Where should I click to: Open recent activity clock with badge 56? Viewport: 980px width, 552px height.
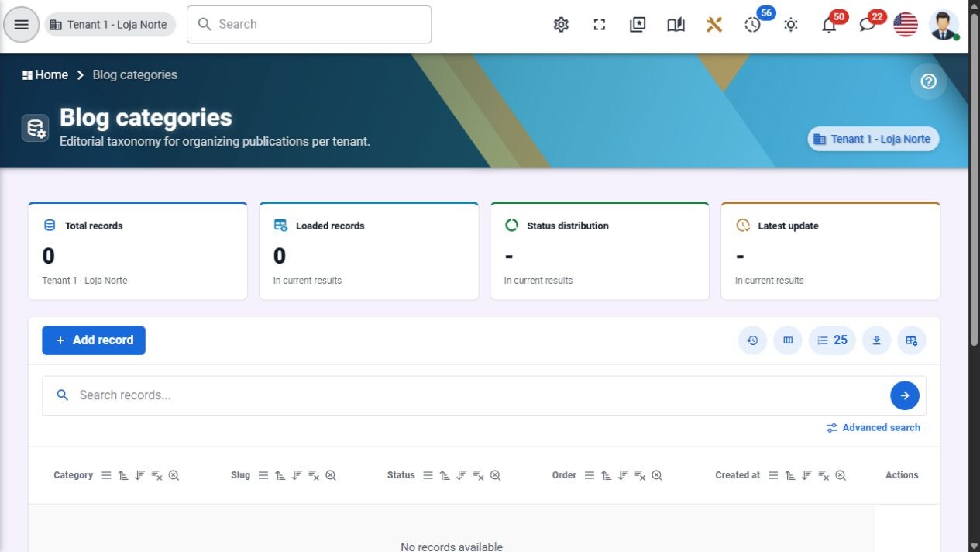click(753, 25)
